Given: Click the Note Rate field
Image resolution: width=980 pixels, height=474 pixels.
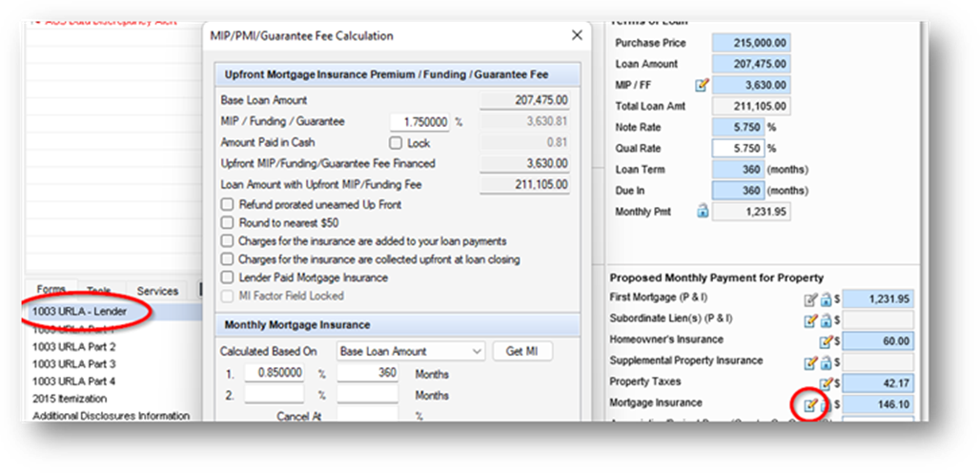Looking at the screenshot, I should point(738,128).
